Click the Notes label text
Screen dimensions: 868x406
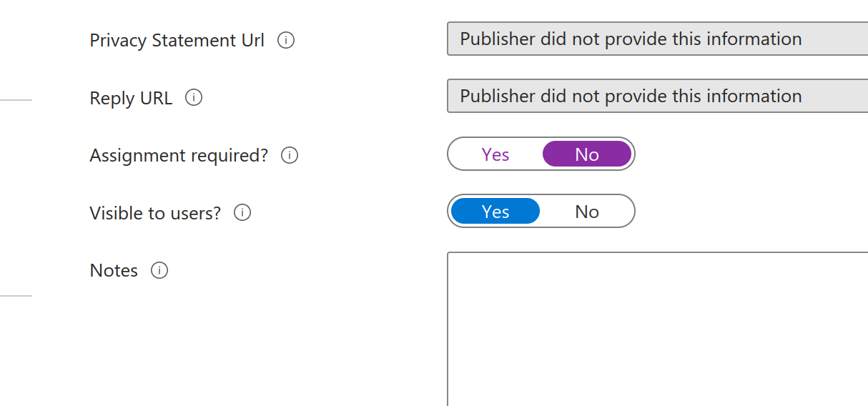point(114,270)
